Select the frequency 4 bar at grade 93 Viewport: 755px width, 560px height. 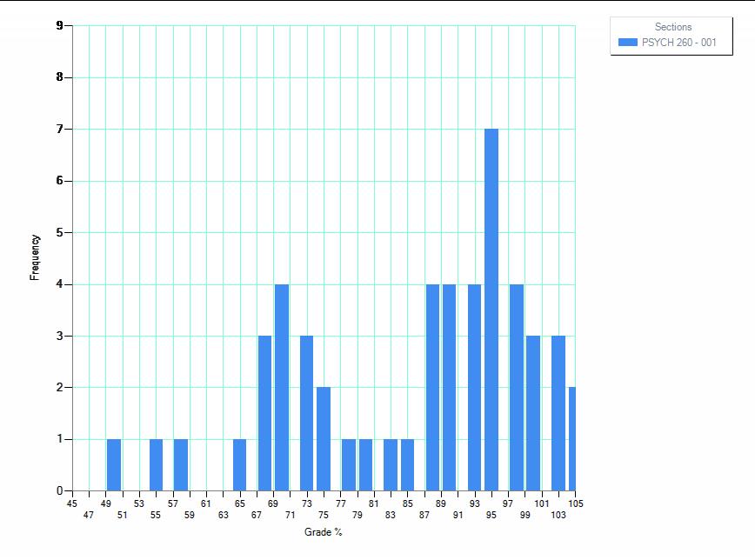click(x=474, y=387)
